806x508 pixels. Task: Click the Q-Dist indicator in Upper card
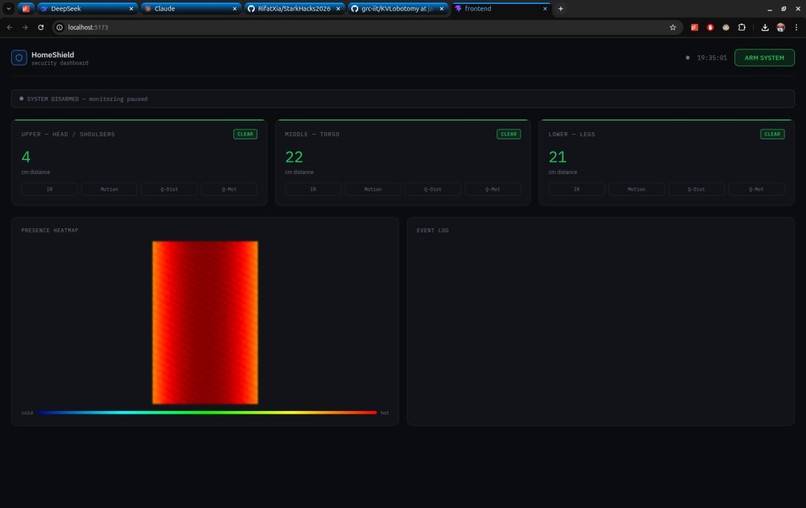click(169, 189)
